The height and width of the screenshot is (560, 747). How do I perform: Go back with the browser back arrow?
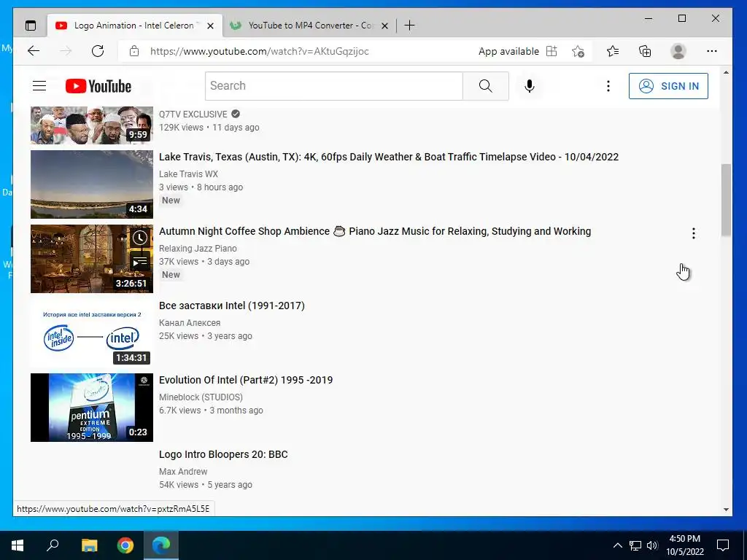point(34,51)
